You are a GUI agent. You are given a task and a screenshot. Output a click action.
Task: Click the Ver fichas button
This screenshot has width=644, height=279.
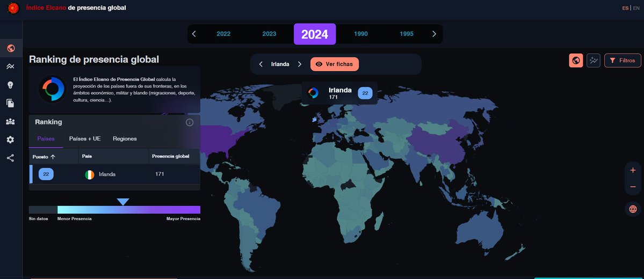334,64
